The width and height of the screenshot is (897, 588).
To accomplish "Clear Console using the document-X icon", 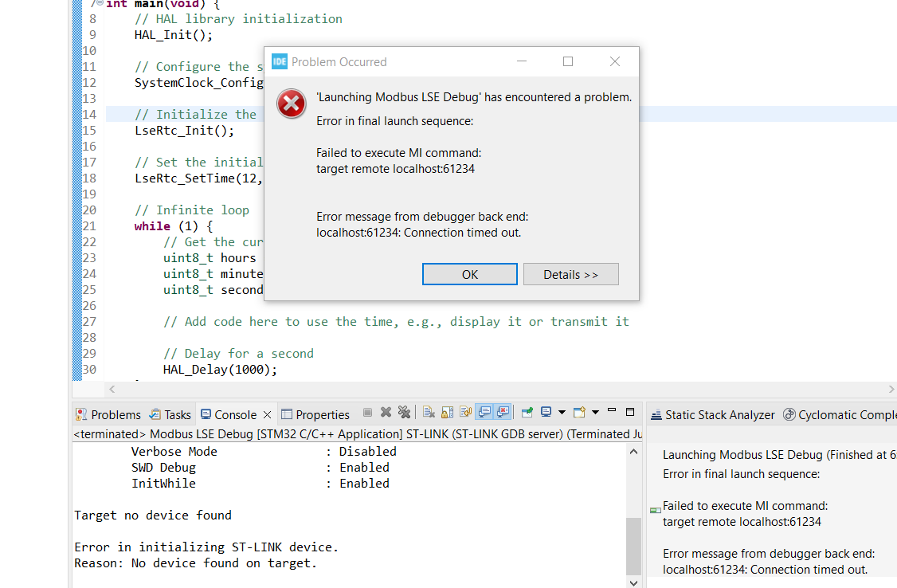I will point(429,413).
